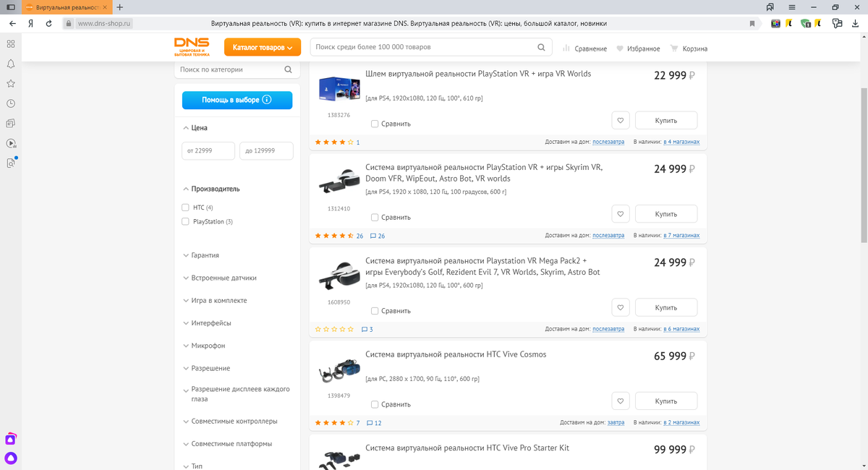The image size is (868, 470).
Task: Check Сравнить for PlayStation VR + VR Worlds
Action: pos(375,124)
